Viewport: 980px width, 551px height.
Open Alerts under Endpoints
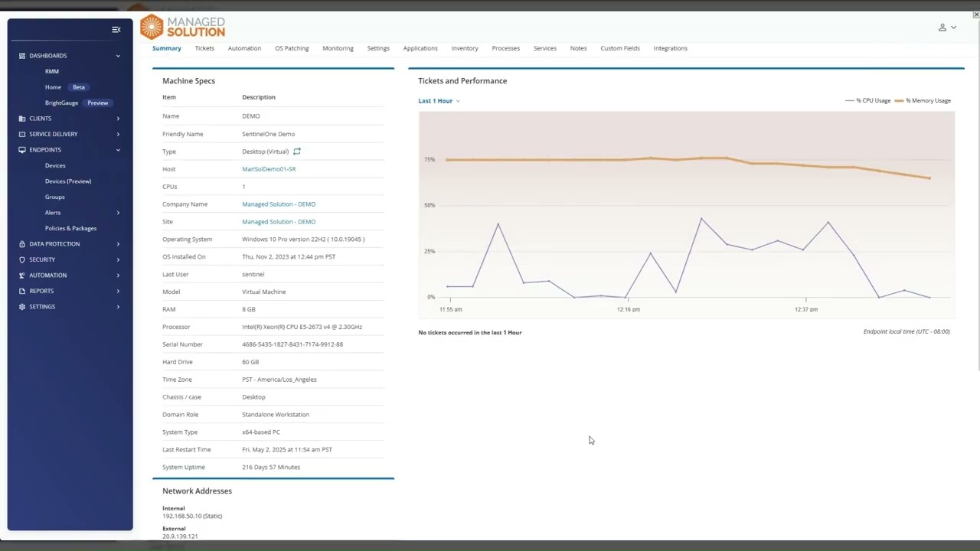[52, 213]
